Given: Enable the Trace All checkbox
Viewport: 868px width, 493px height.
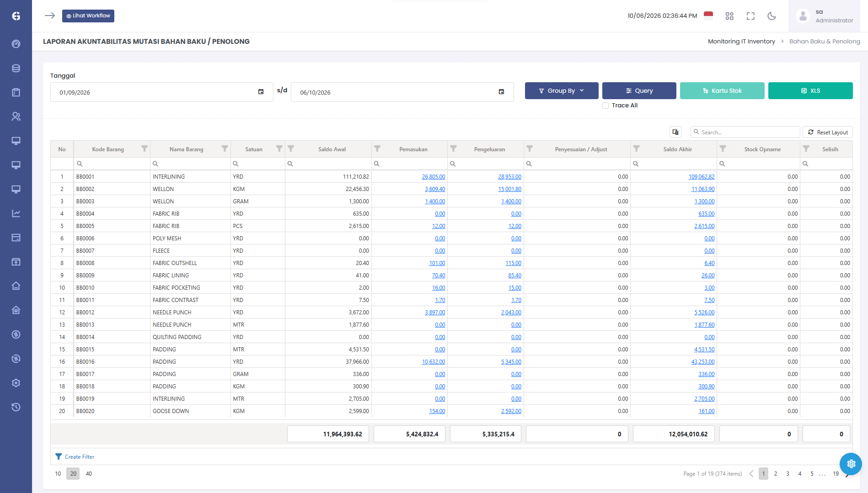Looking at the screenshot, I should click(x=605, y=106).
